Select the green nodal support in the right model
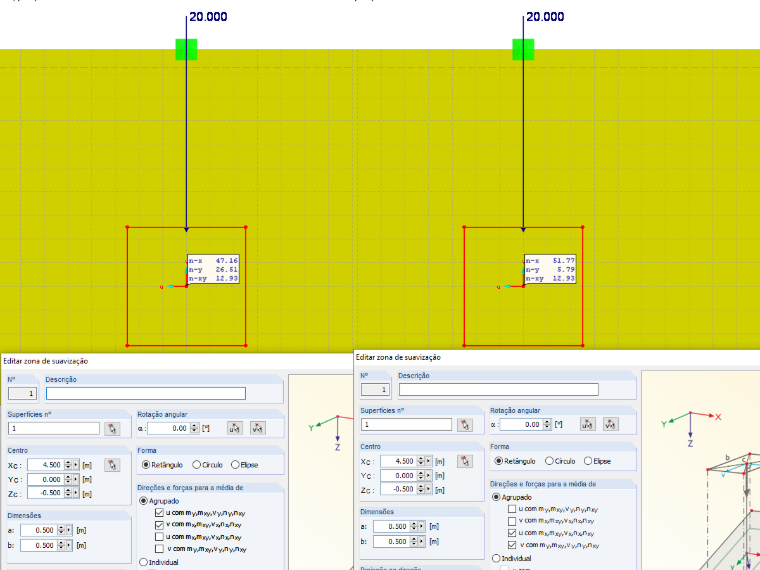The image size is (760, 570). pos(523,49)
